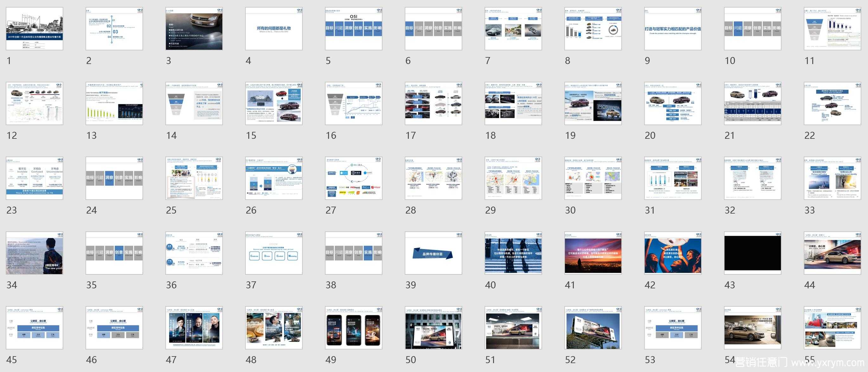The width and height of the screenshot is (868, 372).
Task: Select slide 39 '品牌传播创意' ribbon slide
Action: coord(433,253)
